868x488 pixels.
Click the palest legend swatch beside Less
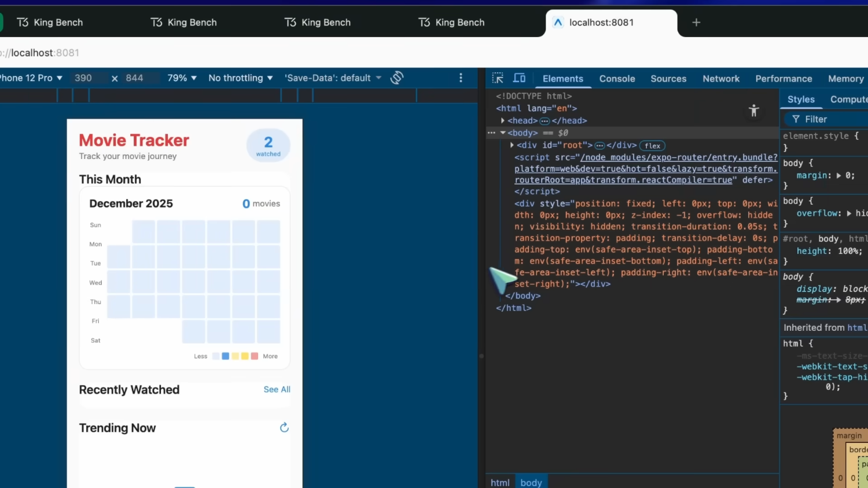point(216,356)
